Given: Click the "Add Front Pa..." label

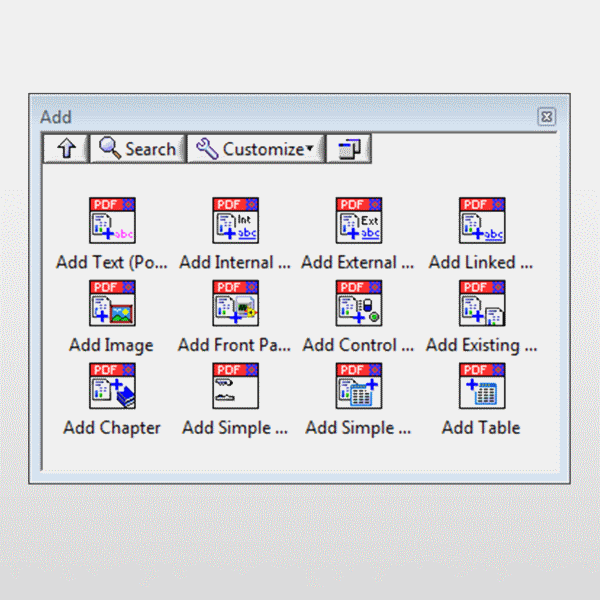Looking at the screenshot, I should coord(235,345).
